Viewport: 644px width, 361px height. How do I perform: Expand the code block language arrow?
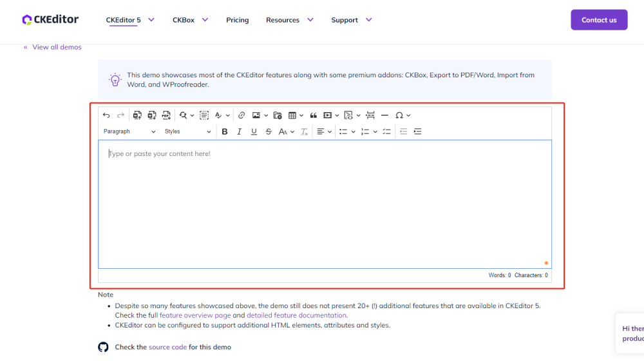tap(358, 115)
